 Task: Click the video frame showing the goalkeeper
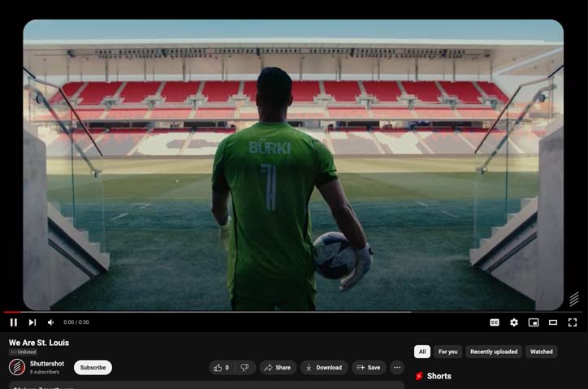(x=293, y=165)
